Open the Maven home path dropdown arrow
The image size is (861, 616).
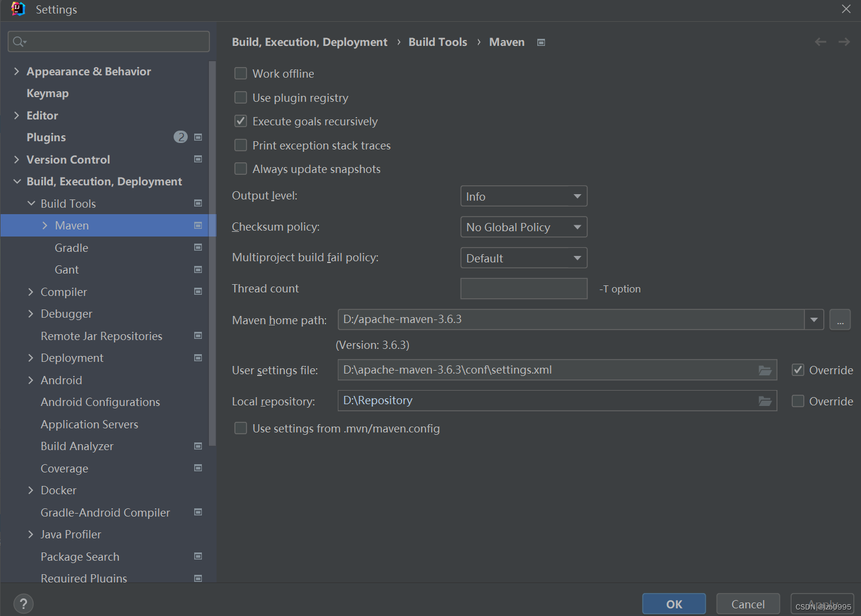tap(814, 319)
